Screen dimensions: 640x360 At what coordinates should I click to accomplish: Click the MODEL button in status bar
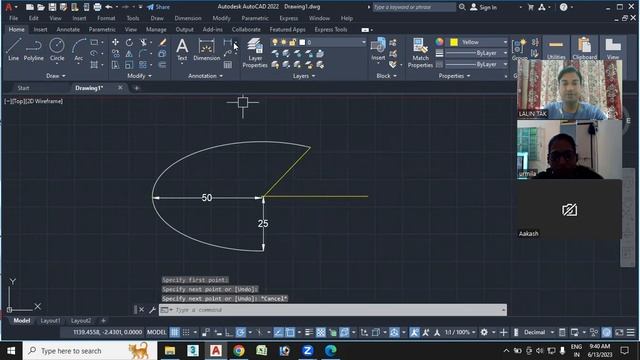[156, 332]
